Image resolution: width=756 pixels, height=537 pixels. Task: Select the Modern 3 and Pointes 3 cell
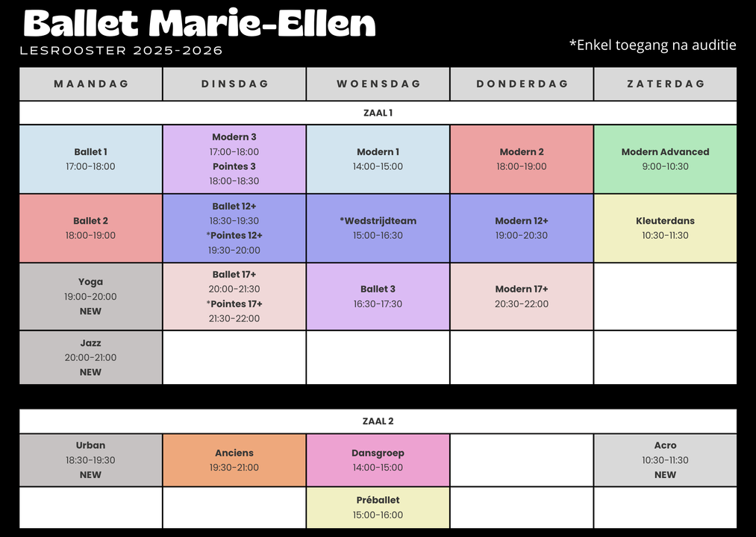pos(234,159)
